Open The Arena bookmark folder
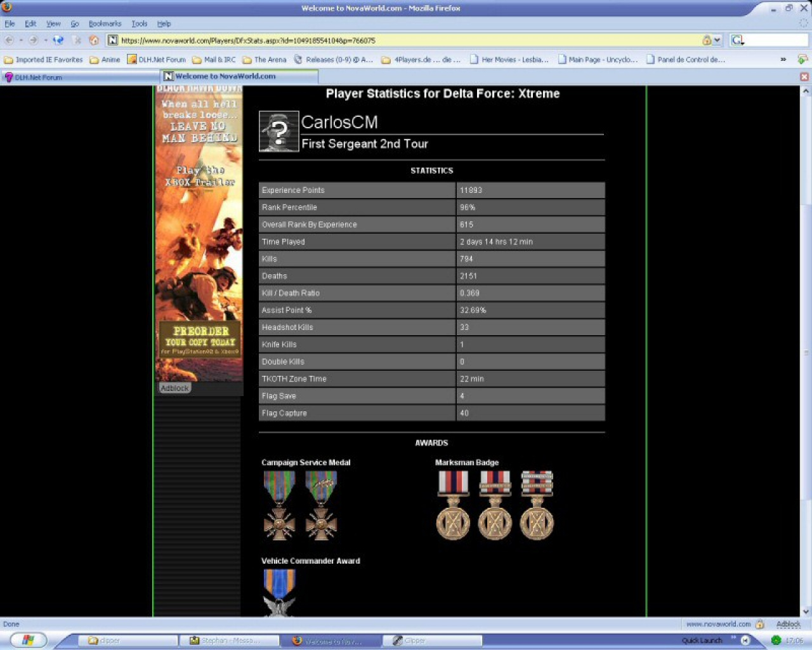812x650 pixels. tap(265, 60)
